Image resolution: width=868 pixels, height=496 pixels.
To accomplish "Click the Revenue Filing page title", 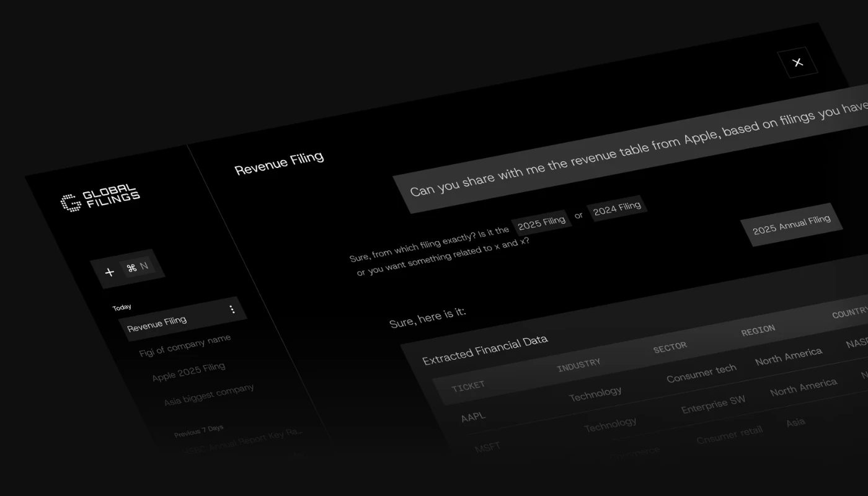I will tap(279, 162).
